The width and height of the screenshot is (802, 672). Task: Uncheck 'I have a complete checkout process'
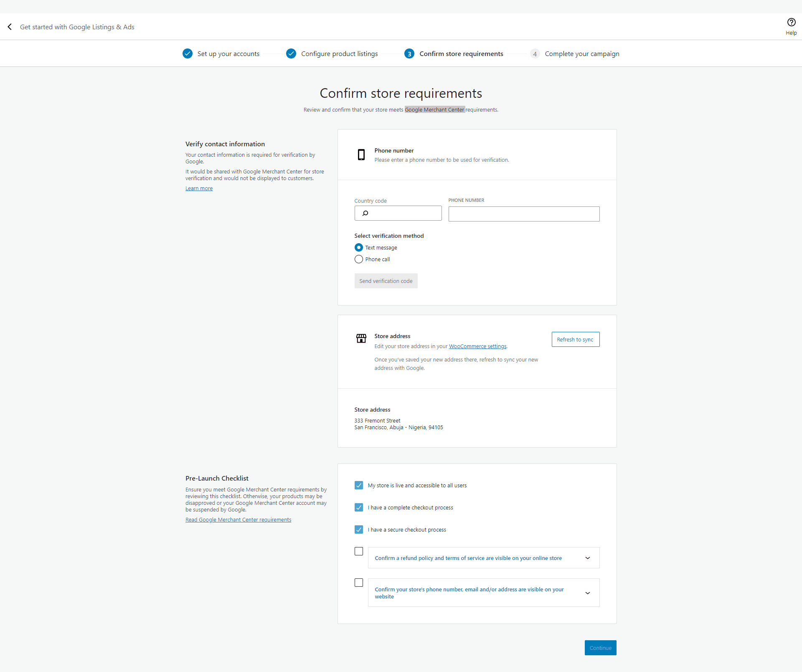(359, 507)
